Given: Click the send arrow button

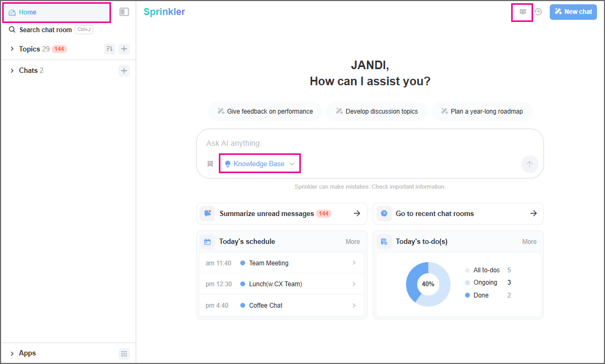Looking at the screenshot, I should coord(529,164).
